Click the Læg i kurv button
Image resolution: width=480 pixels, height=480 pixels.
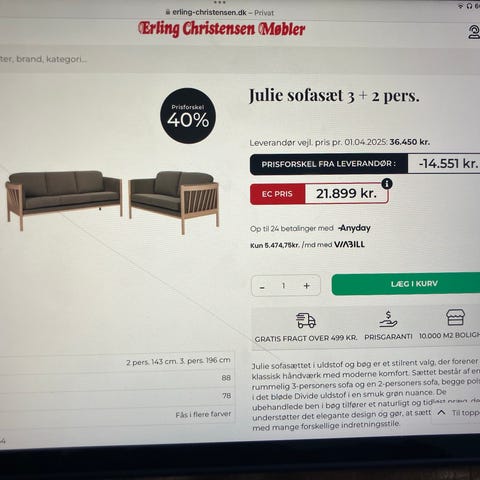point(406,284)
